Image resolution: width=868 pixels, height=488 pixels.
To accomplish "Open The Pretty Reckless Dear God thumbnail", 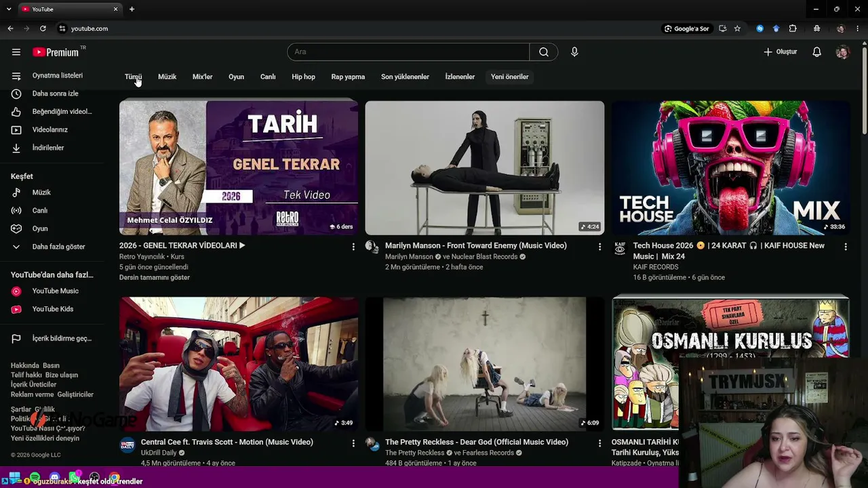I will coord(484,364).
